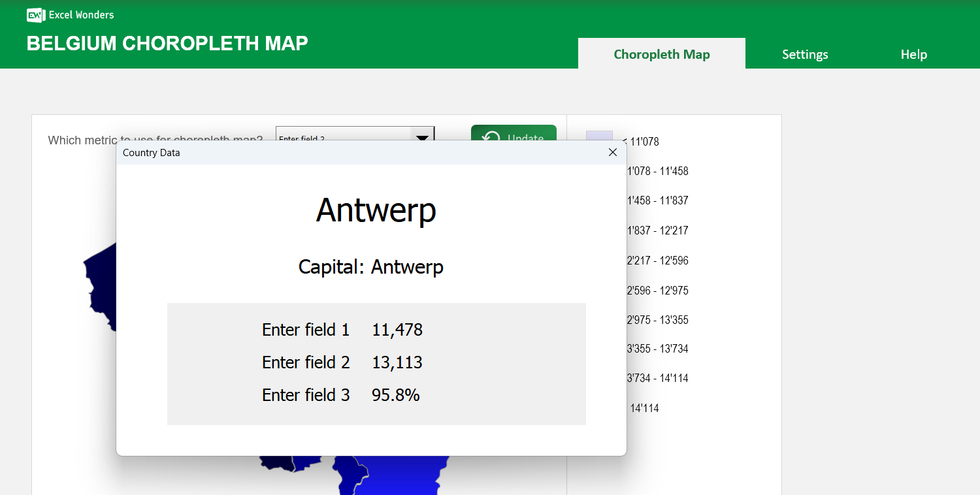The width and height of the screenshot is (980, 495).
Task: Click the legend range 12'596 - 12'975
Action: point(655,290)
